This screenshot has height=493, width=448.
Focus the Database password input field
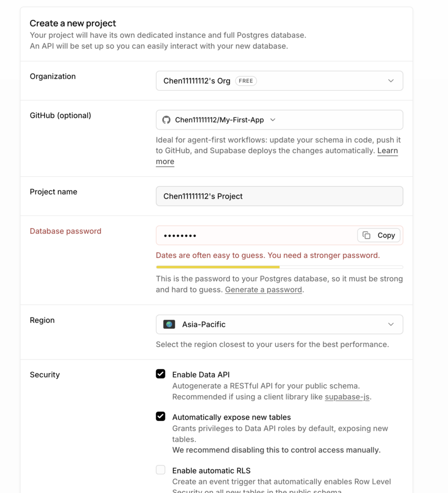(x=257, y=235)
